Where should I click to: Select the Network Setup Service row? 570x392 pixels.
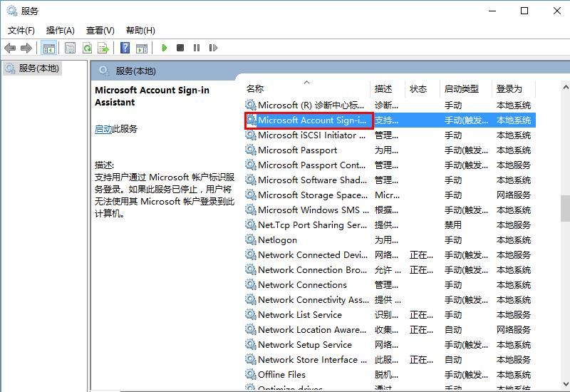coord(390,344)
